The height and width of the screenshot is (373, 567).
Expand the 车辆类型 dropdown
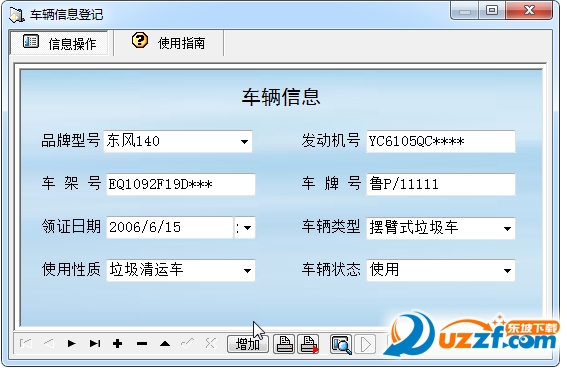coord(507,228)
